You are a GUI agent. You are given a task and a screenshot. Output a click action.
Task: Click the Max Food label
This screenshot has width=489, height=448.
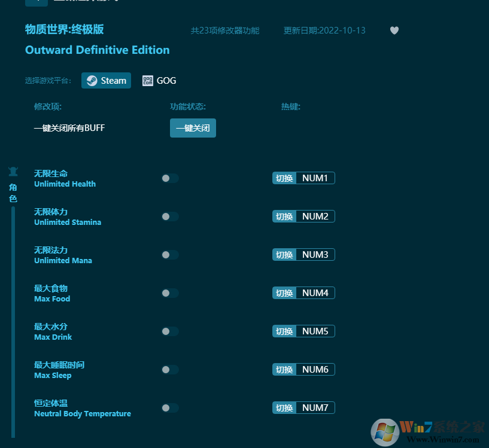(x=52, y=299)
